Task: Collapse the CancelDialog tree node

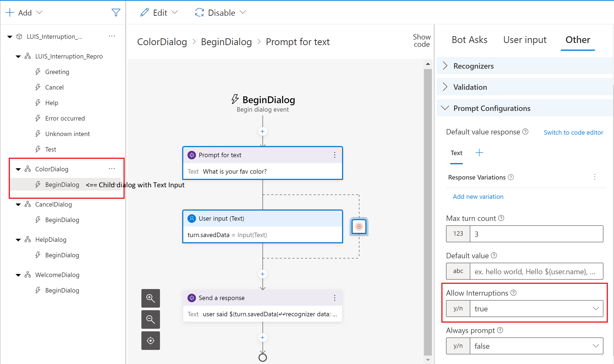Action: [18, 205]
